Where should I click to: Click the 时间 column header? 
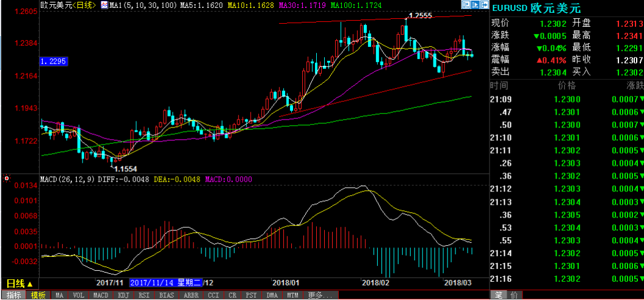[x=499, y=86]
